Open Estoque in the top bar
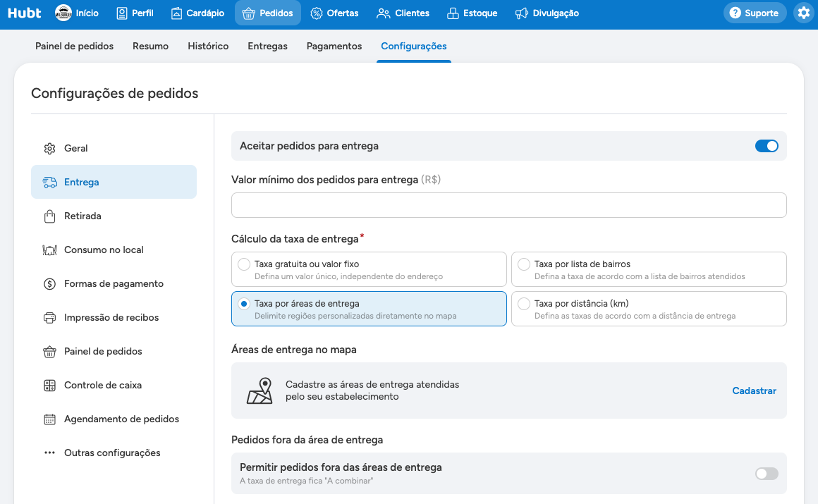This screenshot has width=818, height=504. [472, 13]
